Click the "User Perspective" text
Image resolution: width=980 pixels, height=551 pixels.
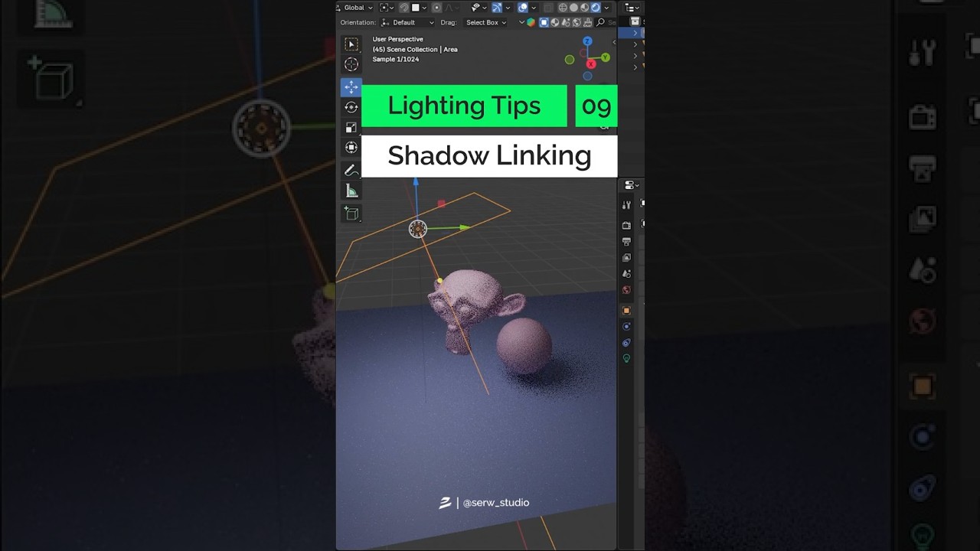[x=397, y=39]
